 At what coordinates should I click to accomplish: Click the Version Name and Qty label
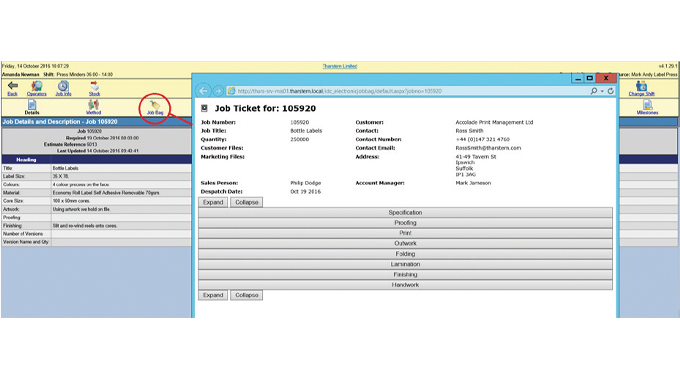tap(26, 242)
